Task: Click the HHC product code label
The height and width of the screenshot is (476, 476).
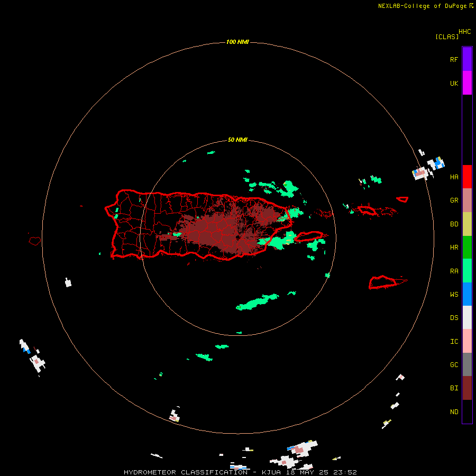Action: tap(465, 32)
